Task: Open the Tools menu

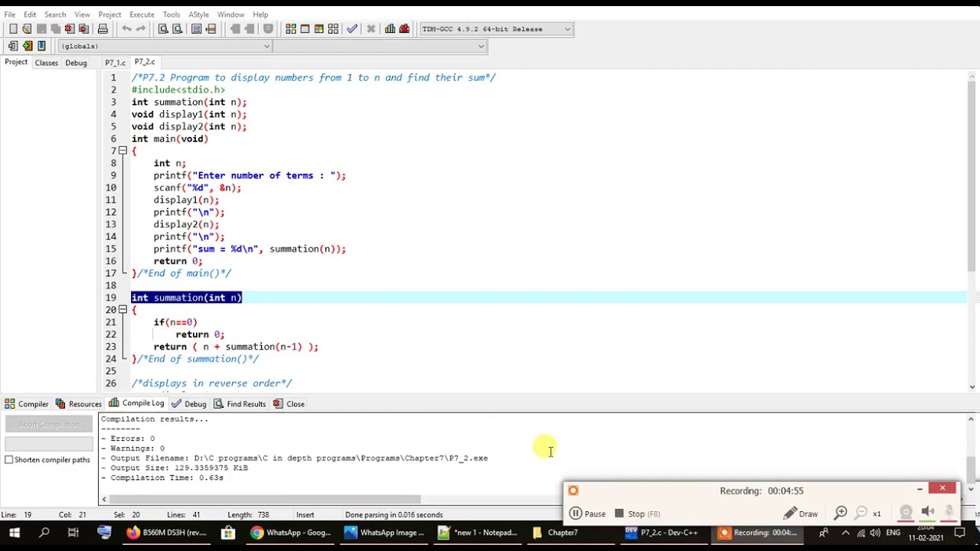Action: (171, 15)
